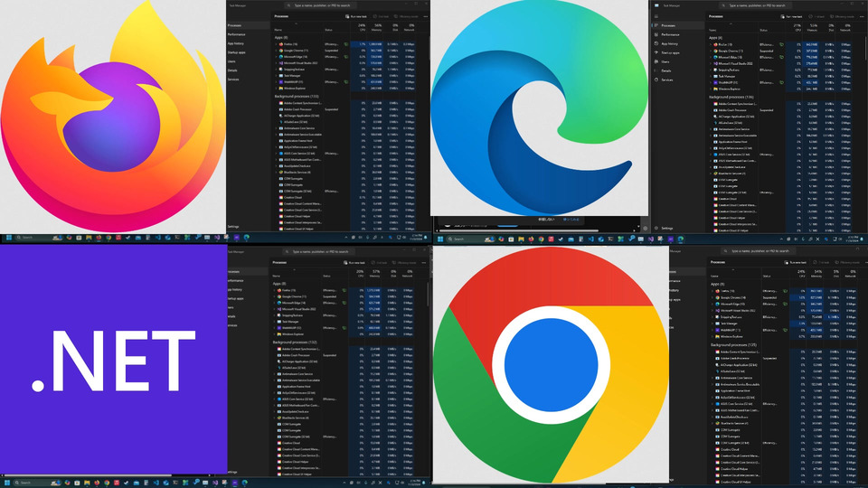Expand Google Chrome row in Task Manager beside Firefox logo
Viewport: 868px width, 488px height.
pyautogui.click(x=276, y=51)
